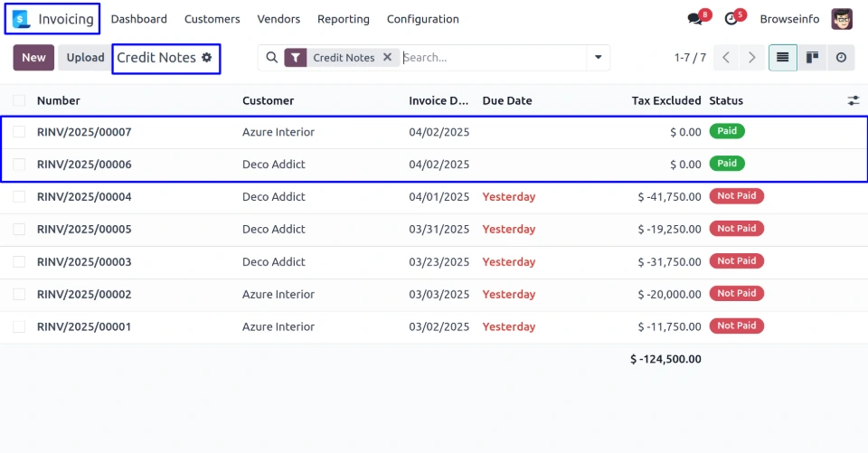
Task: Open the chat messages icon
Action: (x=694, y=19)
